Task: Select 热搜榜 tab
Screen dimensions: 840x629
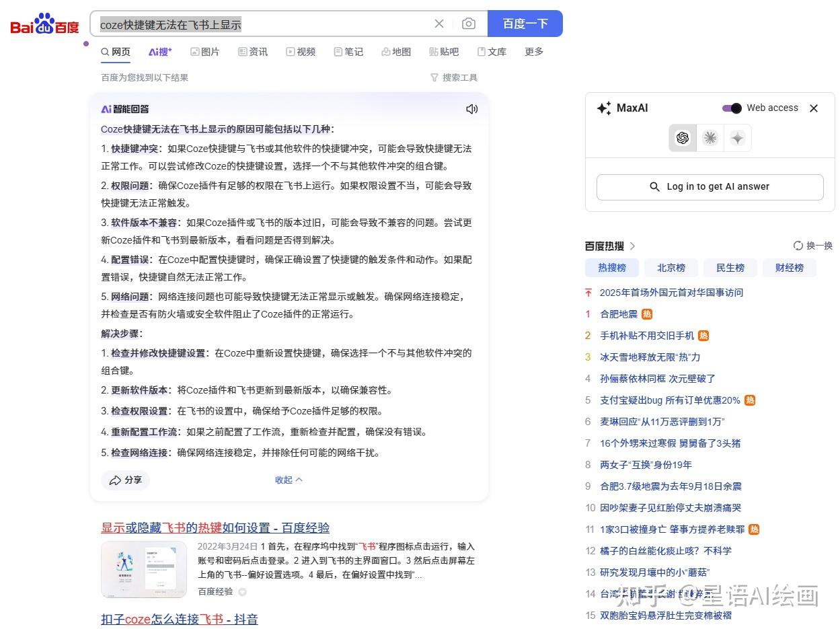Action: [612, 268]
